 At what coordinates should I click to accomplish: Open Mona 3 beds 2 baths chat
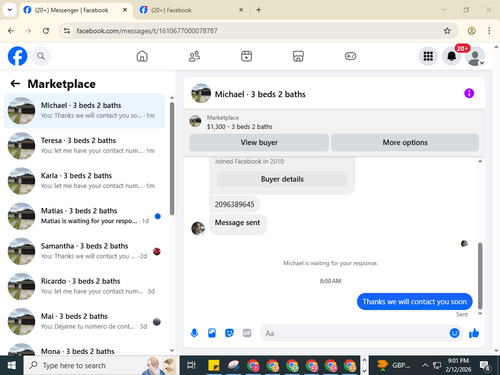tap(84, 349)
